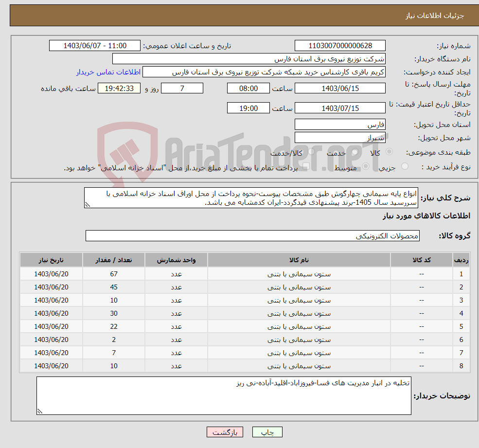This screenshot has width=479, height=448.
Task: Click item name in row 3
Action: coord(299,301)
